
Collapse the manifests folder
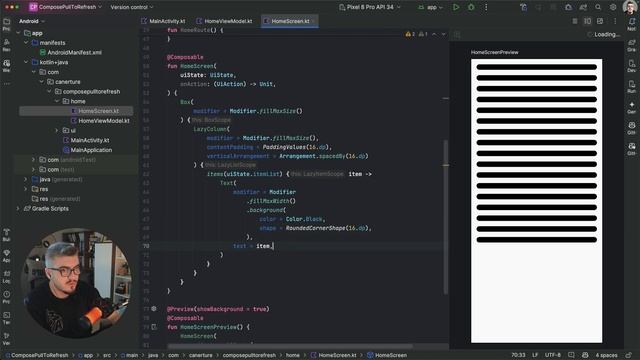click(x=26, y=42)
